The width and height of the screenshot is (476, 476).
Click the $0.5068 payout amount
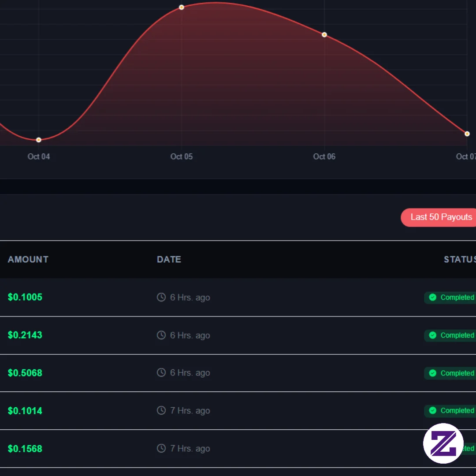click(25, 373)
